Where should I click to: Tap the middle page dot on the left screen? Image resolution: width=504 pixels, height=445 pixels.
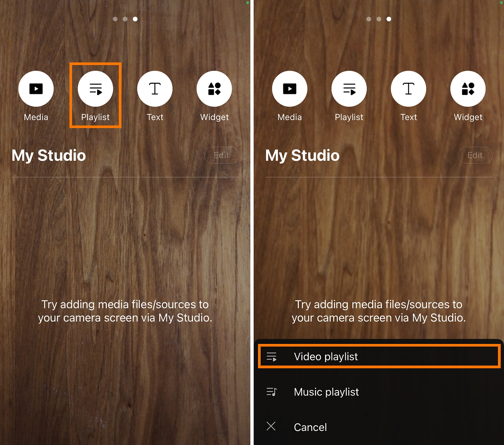coord(125,19)
